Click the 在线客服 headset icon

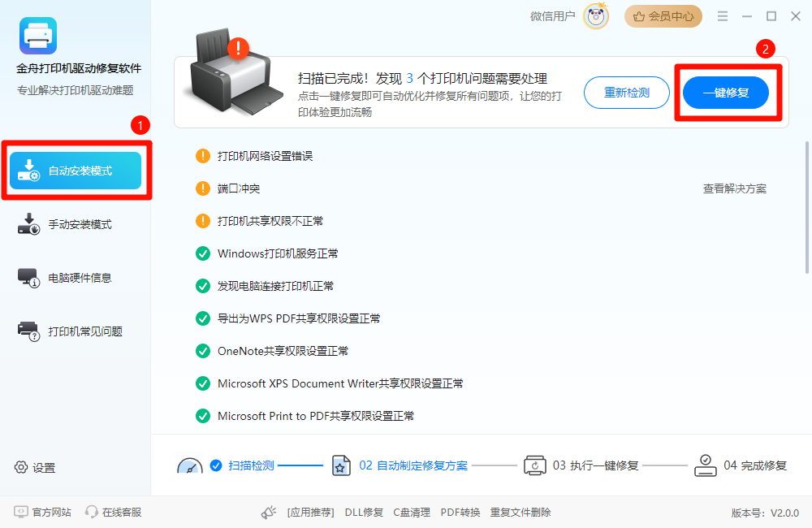point(92,512)
